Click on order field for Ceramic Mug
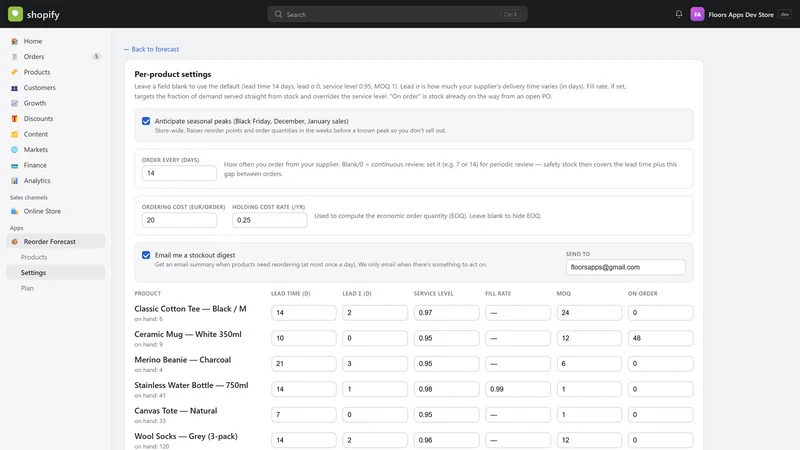The width and height of the screenshot is (800, 450). [661, 338]
